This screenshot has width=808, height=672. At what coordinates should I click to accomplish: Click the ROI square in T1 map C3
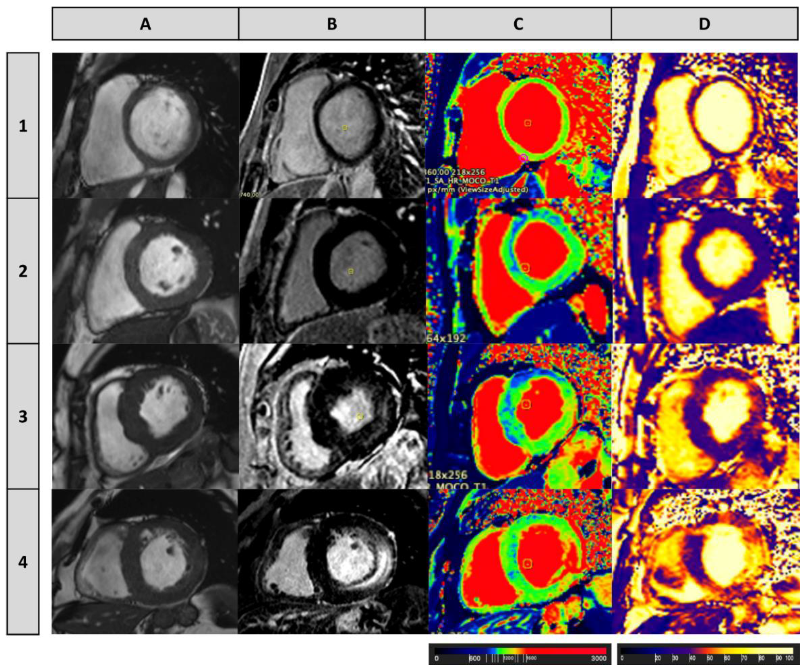tap(526, 404)
